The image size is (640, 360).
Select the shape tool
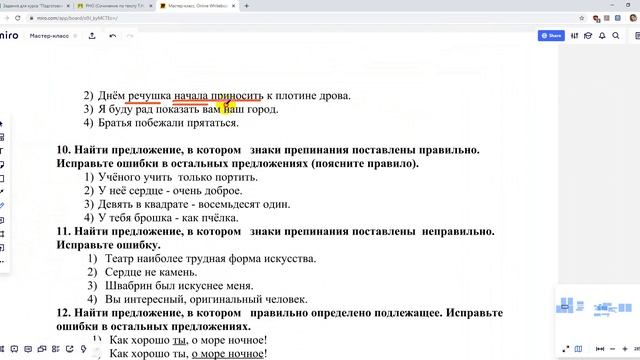pyautogui.click(x=2, y=178)
